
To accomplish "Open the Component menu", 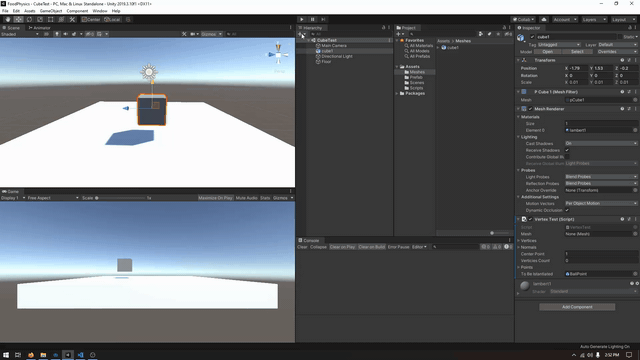I will [77, 11].
